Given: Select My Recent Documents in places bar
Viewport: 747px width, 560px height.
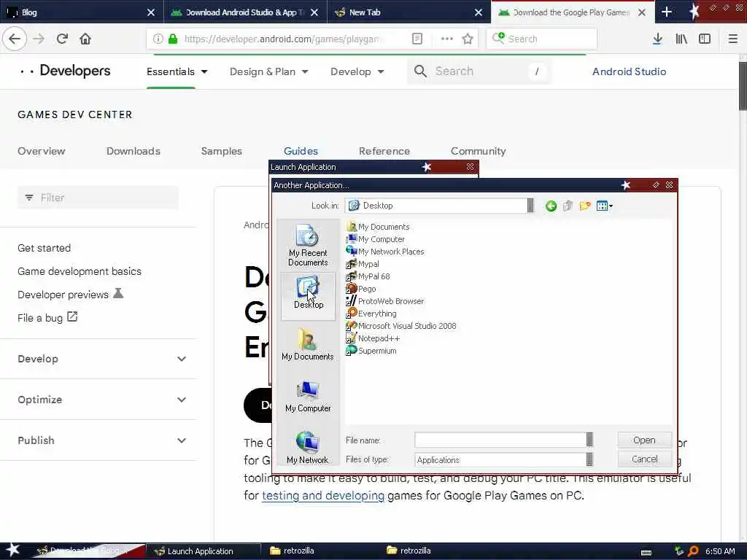Looking at the screenshot, I should tap(308, 245).
